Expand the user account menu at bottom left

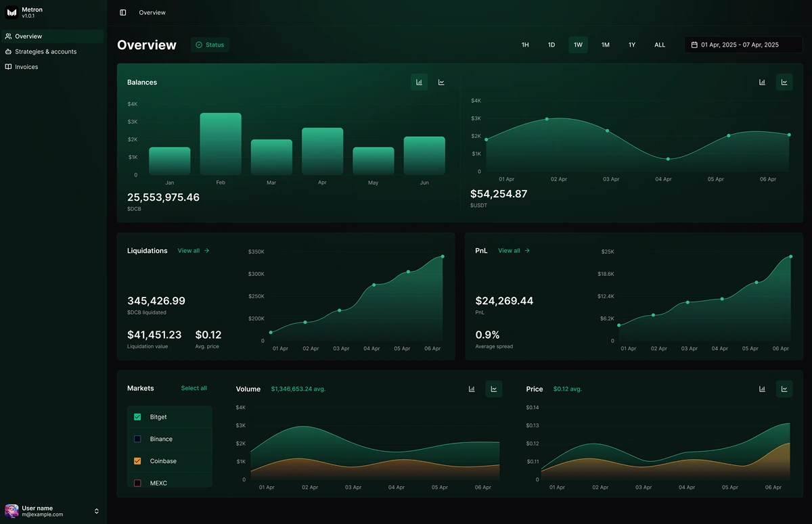coord(95,510)
